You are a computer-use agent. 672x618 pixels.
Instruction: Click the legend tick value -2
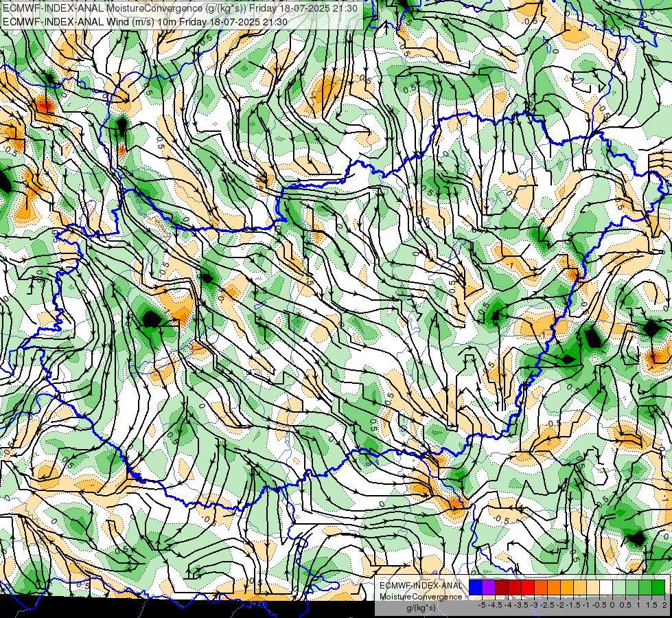(561, 605)
